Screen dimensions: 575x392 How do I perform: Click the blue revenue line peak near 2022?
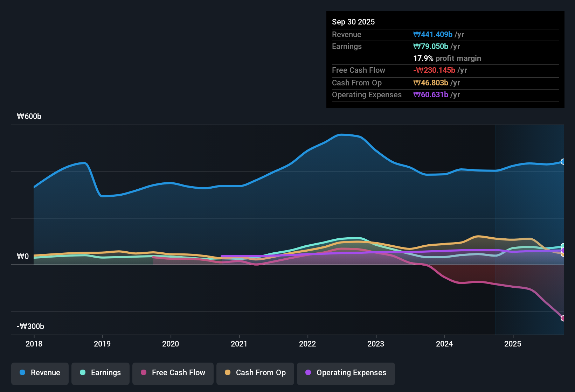(341, 135)
